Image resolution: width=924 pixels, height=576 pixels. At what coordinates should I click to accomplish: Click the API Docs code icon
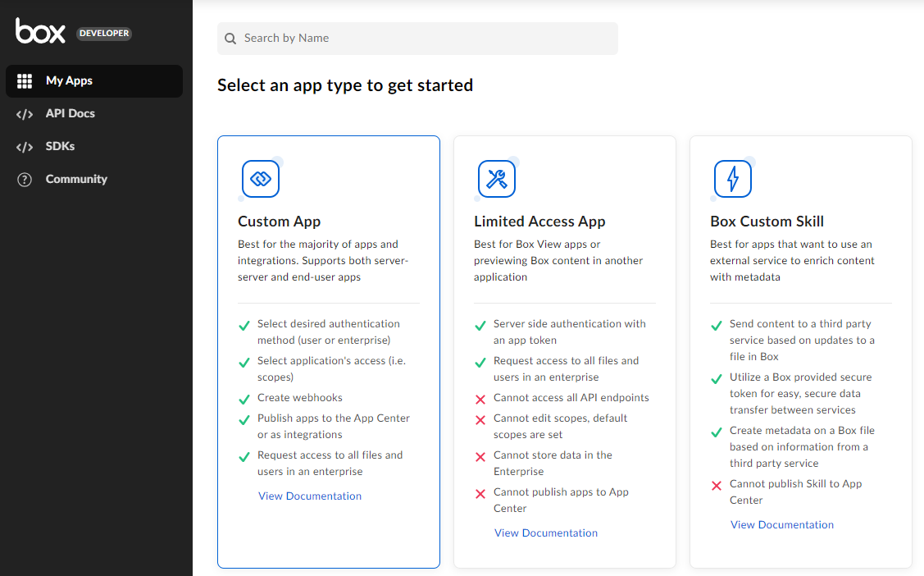click(x=25, y=114)
